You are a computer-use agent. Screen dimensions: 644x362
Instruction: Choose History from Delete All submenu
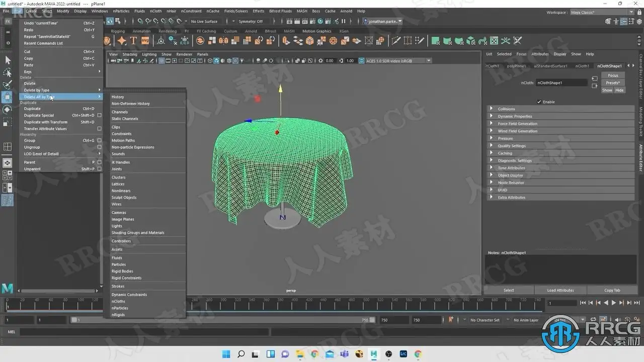(x=118, y=97)
